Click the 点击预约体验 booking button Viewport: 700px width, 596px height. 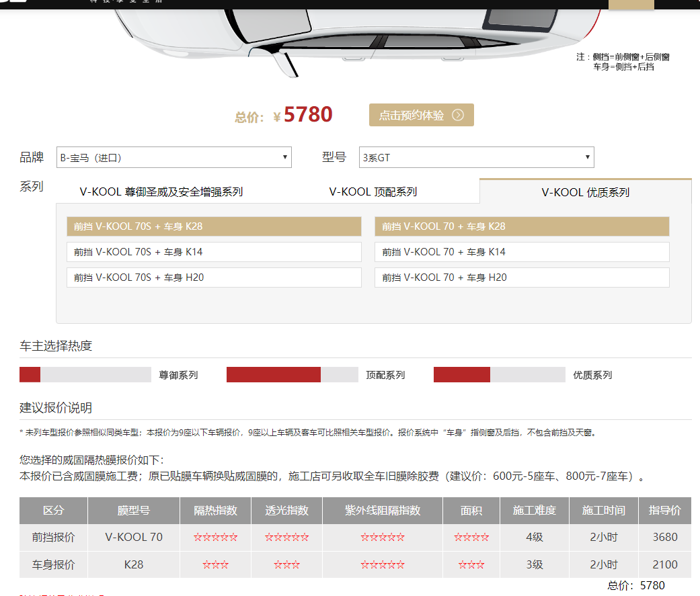421,115
